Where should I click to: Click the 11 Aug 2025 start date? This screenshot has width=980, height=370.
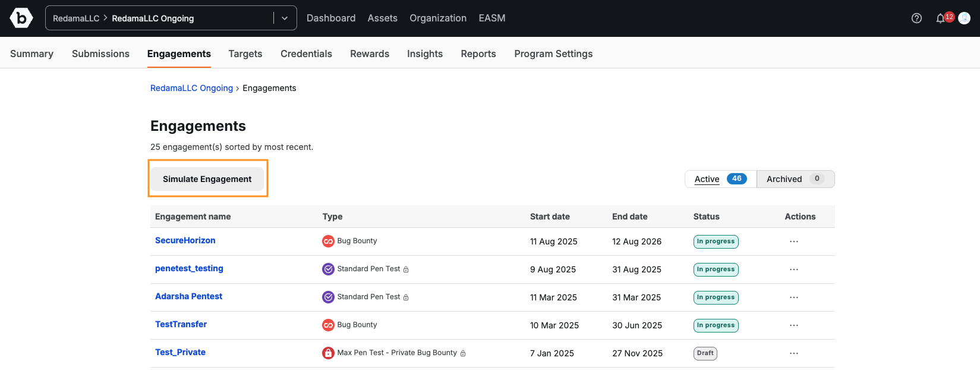[553, 242]
